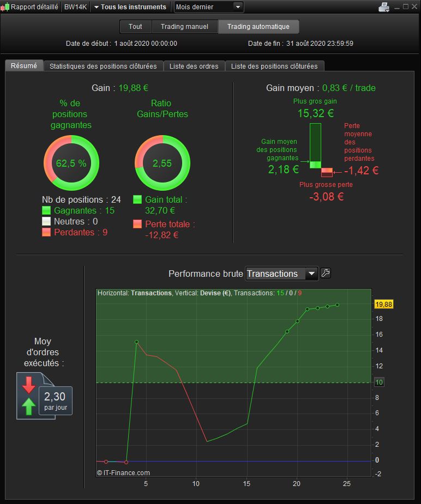Click the BW14K account label
Viewport: 421px width, 504px height.
[x=76, y=7]
